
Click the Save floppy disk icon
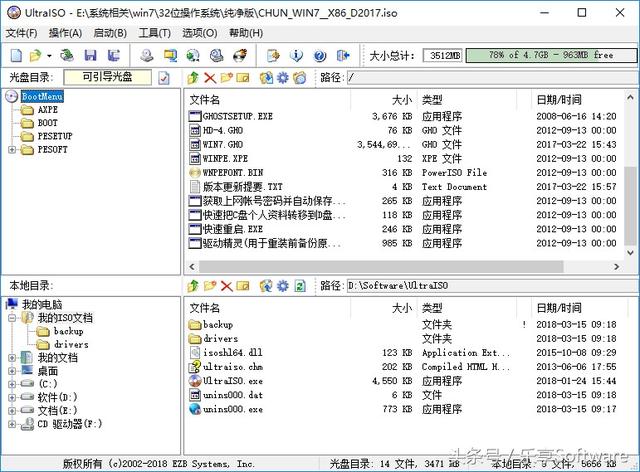(90, 55)
